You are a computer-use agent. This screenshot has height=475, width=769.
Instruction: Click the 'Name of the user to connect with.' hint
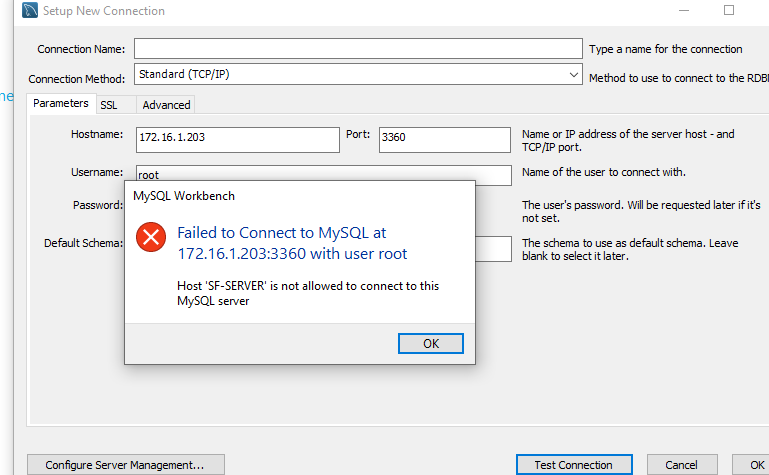604,172
